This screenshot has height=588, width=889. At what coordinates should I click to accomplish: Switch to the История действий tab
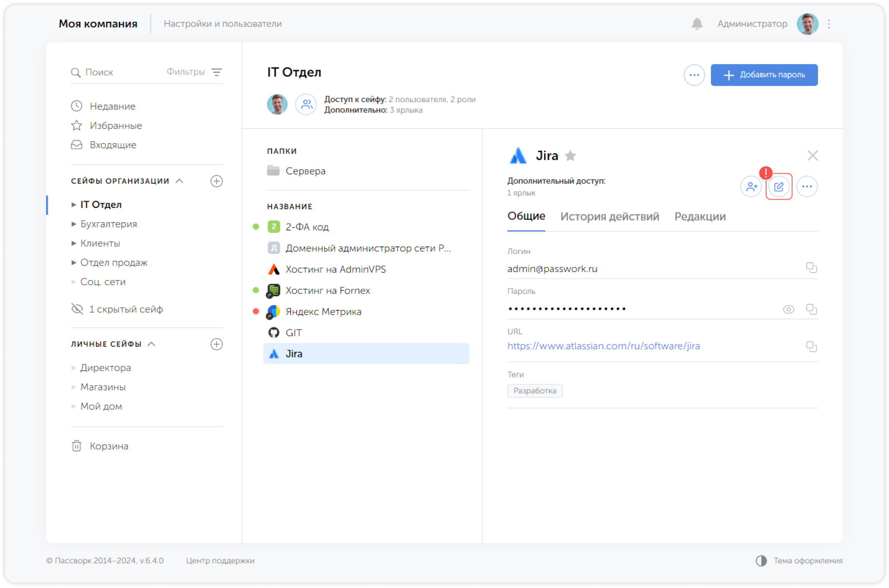pos(609,216)
